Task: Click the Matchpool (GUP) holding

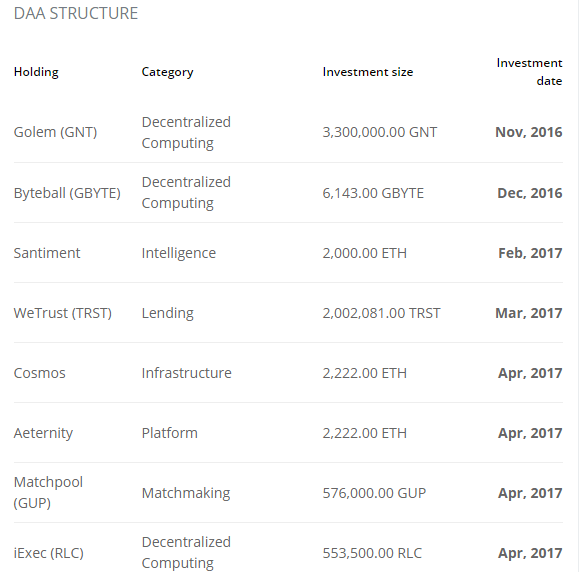Action: click(48, 492)
